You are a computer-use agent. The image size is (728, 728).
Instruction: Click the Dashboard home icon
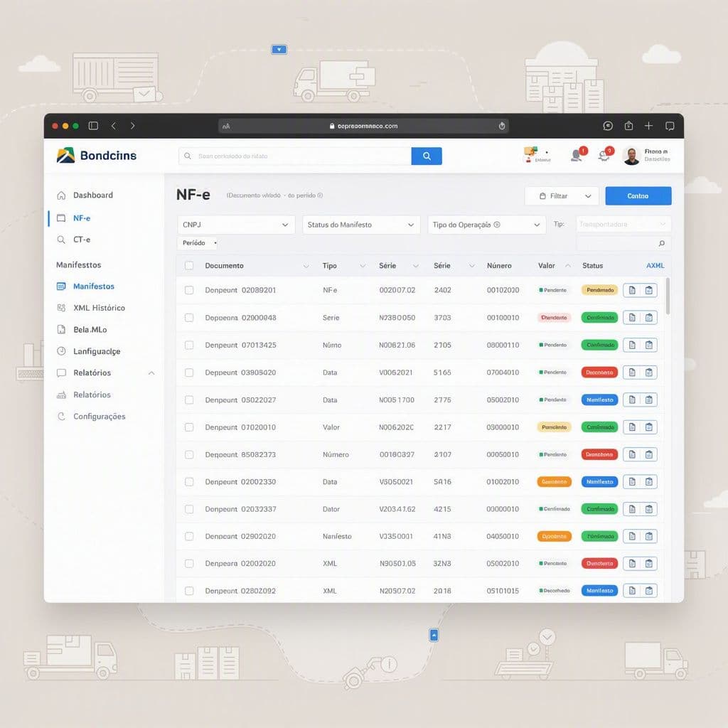pos(61,195)
